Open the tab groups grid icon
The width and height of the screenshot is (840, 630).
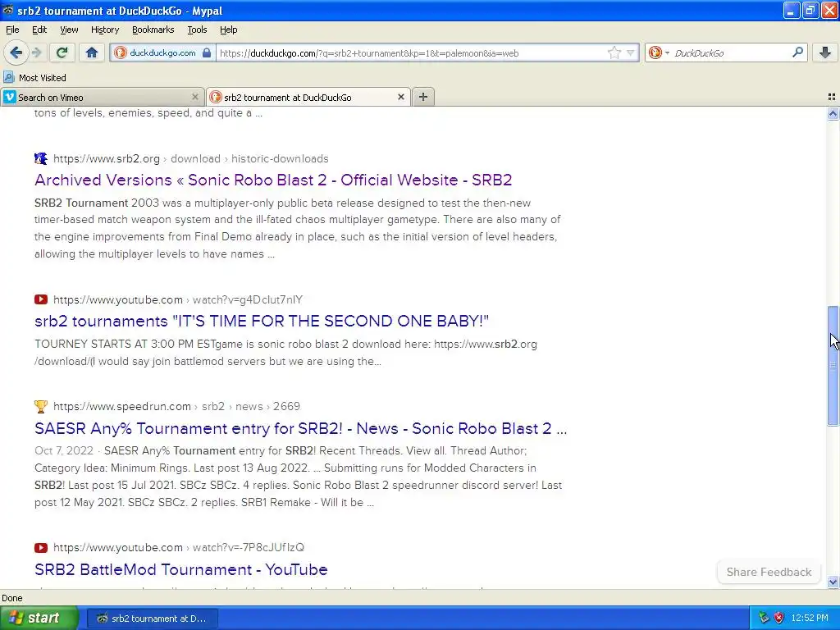(x=832, y=97)
